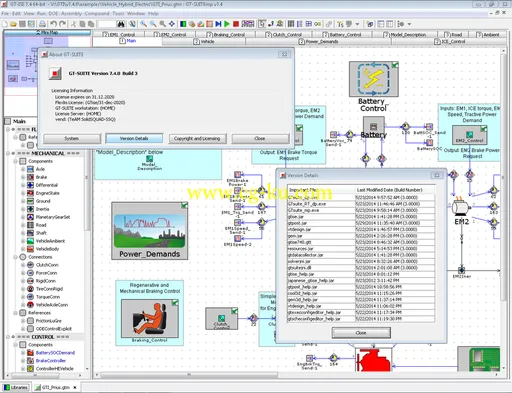Image resolution: width=512 pixels, height=393 pixels.
Task: Click the TireConnRigid connection icon
Action: tap(30, 289)
